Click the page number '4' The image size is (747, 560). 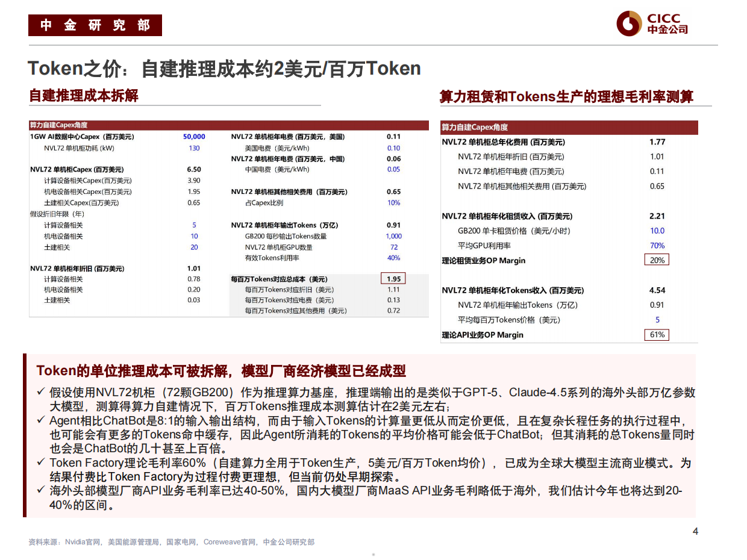(x=695, y=531)
